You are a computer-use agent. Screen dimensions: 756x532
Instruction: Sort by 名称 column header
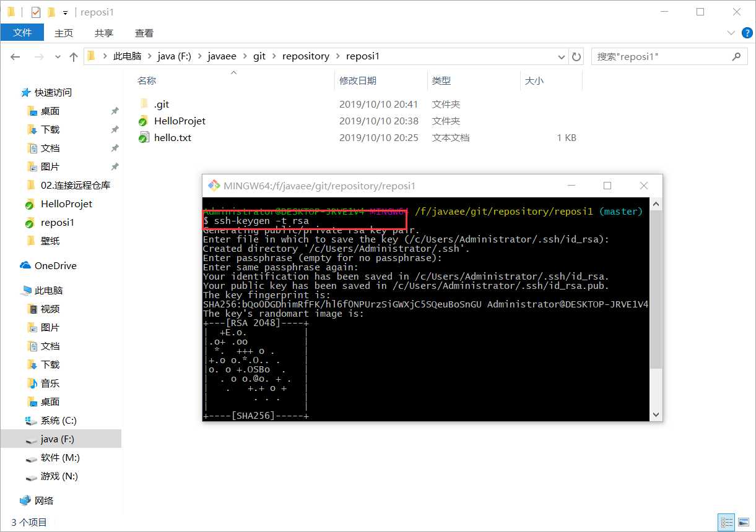click(147, 80)
